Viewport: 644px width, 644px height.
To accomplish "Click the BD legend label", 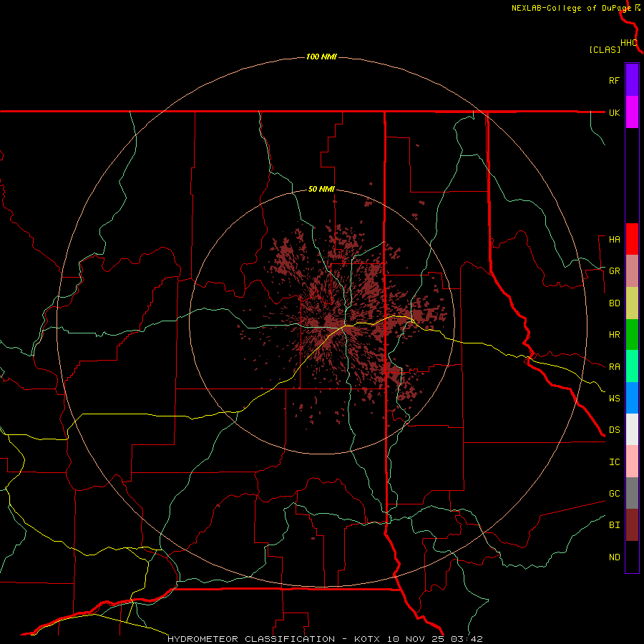I will 614,303.
